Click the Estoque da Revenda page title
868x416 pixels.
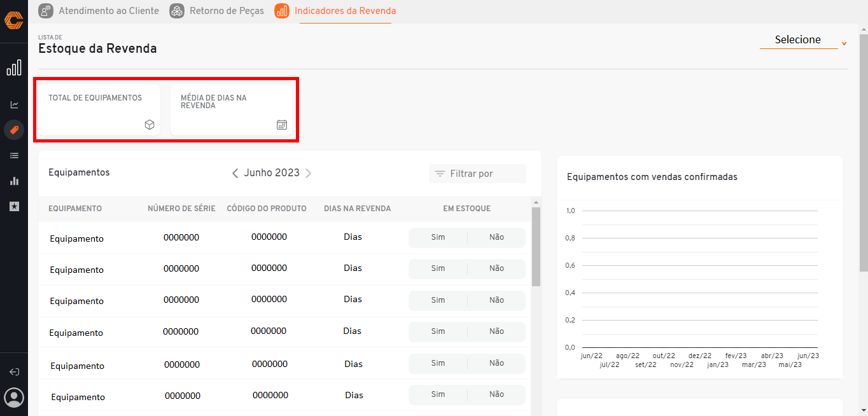coord(97,48)
